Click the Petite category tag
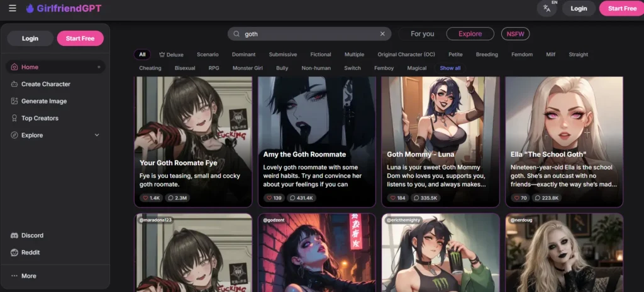Image resolution: width=644 pixels, height=292 pixels. point(455,55)
